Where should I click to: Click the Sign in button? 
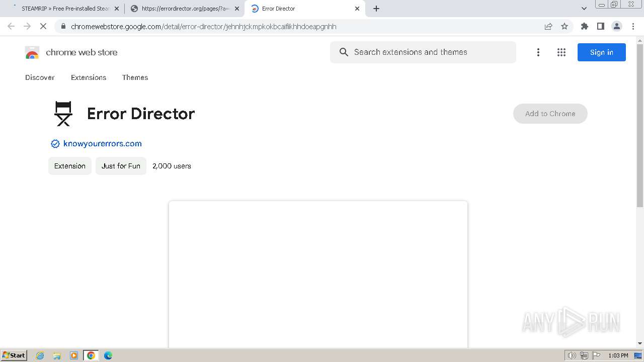[602, 52]
